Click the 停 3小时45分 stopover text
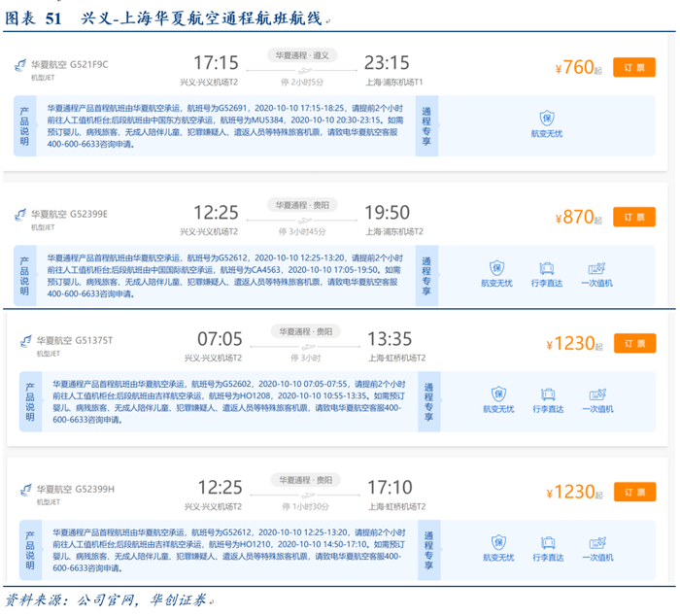The height and width of the screenshot is (616, 680). (x=302, y=232)
